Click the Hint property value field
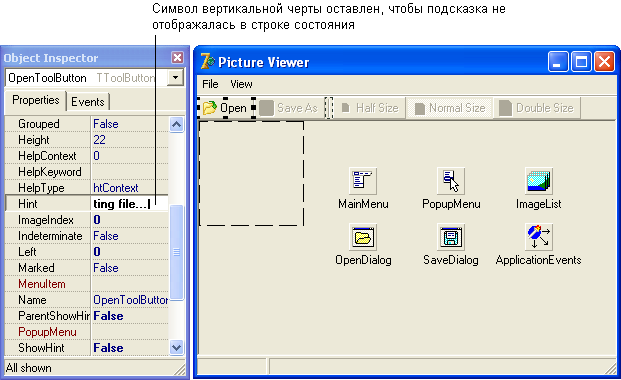 (130, 204)
